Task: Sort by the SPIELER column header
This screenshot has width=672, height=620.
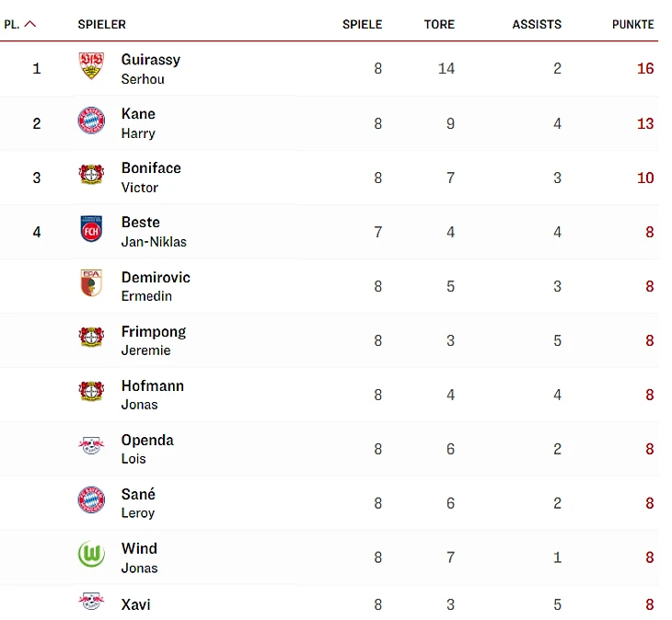Action: (101, 25)
